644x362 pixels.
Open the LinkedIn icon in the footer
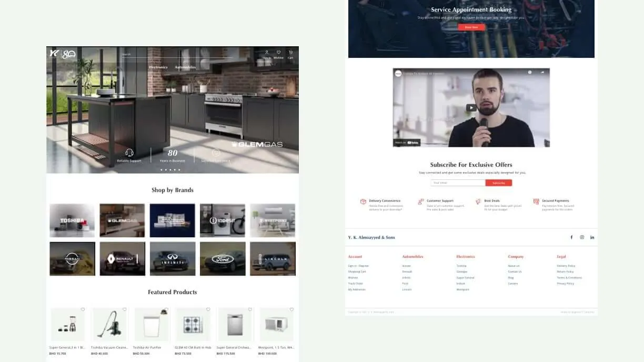pyautogui.click(x=592, y=237)
